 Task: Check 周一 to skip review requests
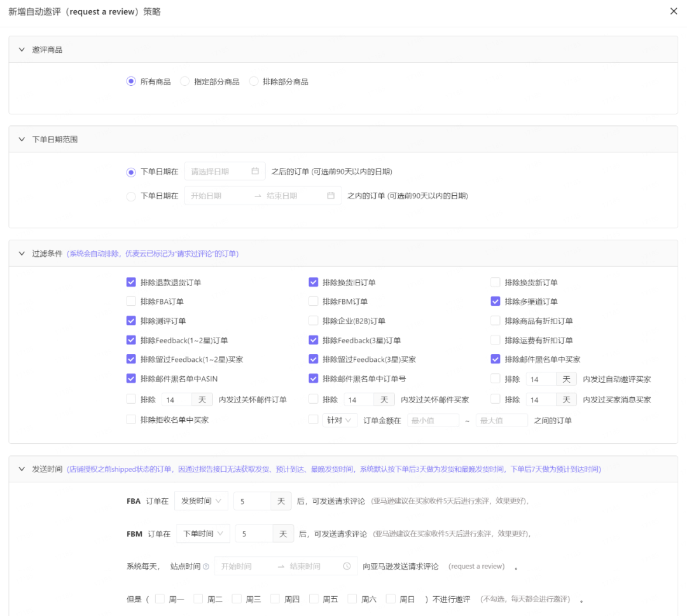160,598
